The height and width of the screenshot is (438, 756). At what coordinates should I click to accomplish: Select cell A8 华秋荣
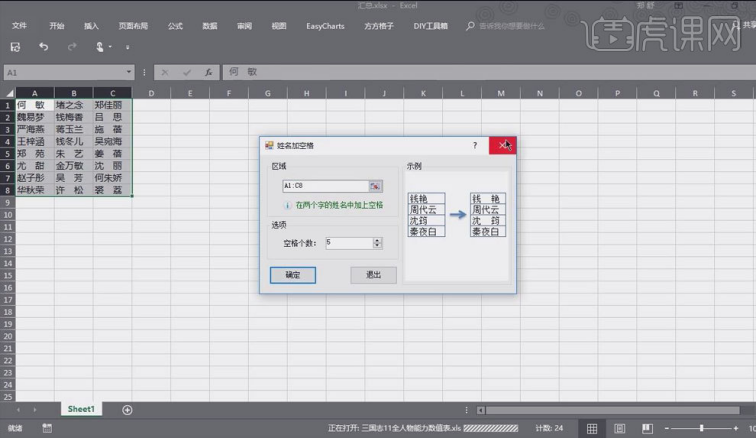click(35, 190)
